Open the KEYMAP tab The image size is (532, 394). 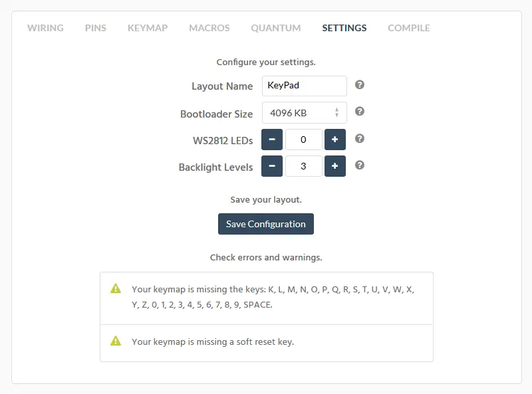point(148,28)
